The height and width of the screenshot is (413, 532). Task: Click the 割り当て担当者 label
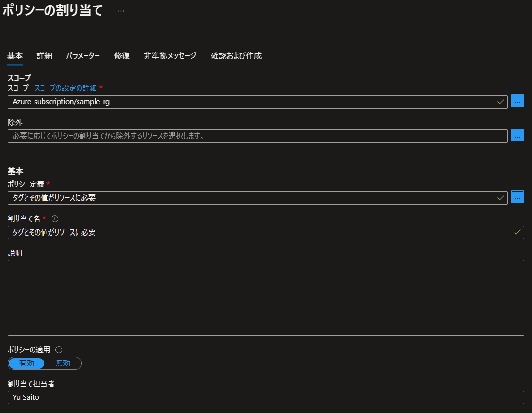tap(31, 384)
